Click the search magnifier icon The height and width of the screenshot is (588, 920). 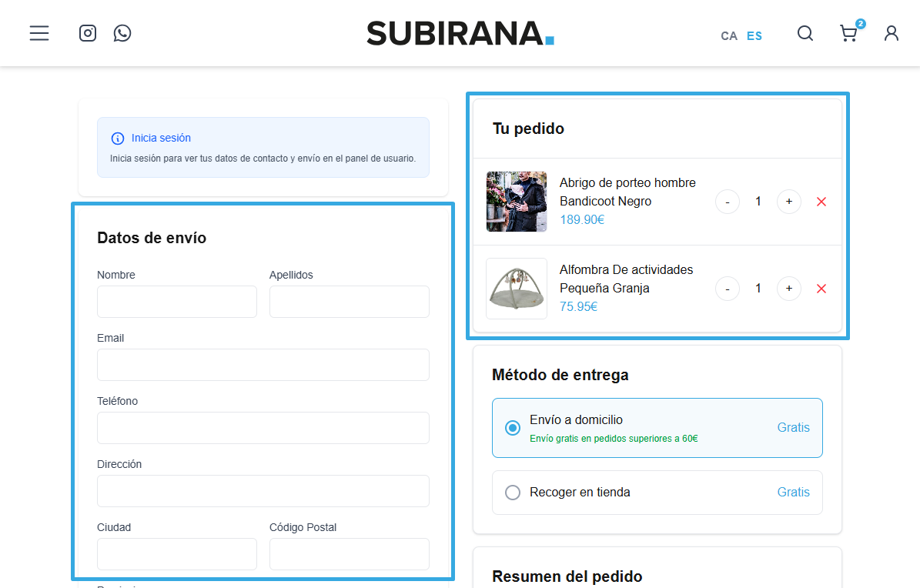coord(805,33)
